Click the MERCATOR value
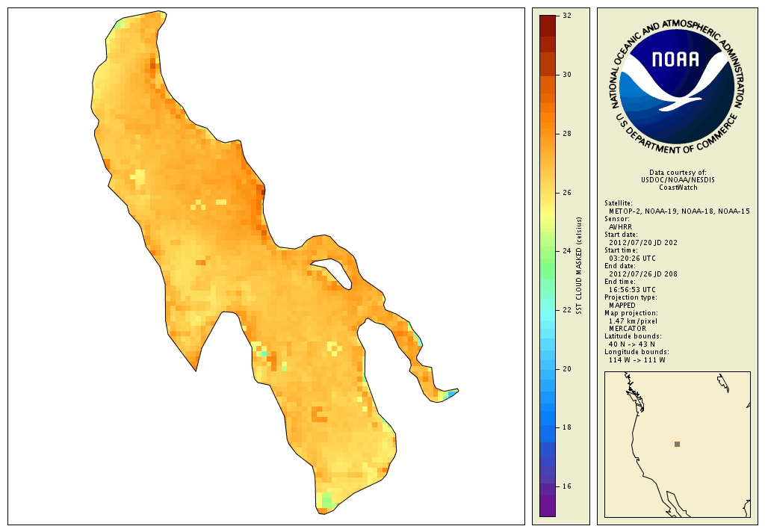 point(628,329)
